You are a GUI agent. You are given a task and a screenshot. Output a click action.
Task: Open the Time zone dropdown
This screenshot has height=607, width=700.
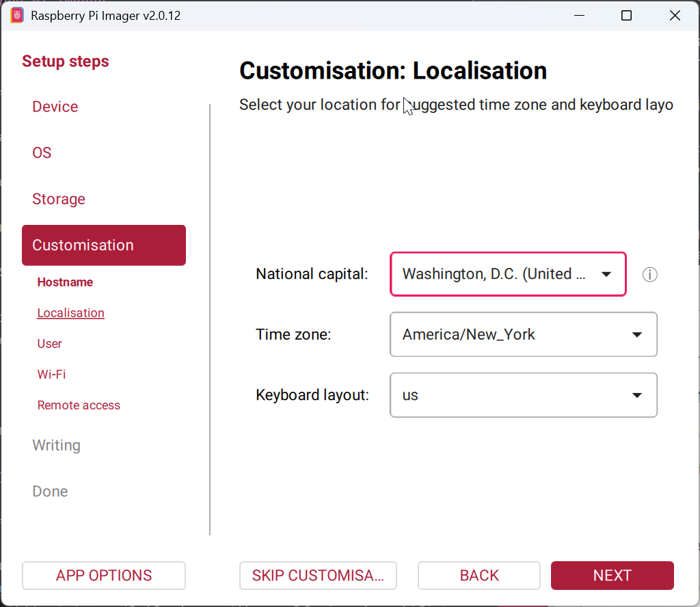click(523, 334)
